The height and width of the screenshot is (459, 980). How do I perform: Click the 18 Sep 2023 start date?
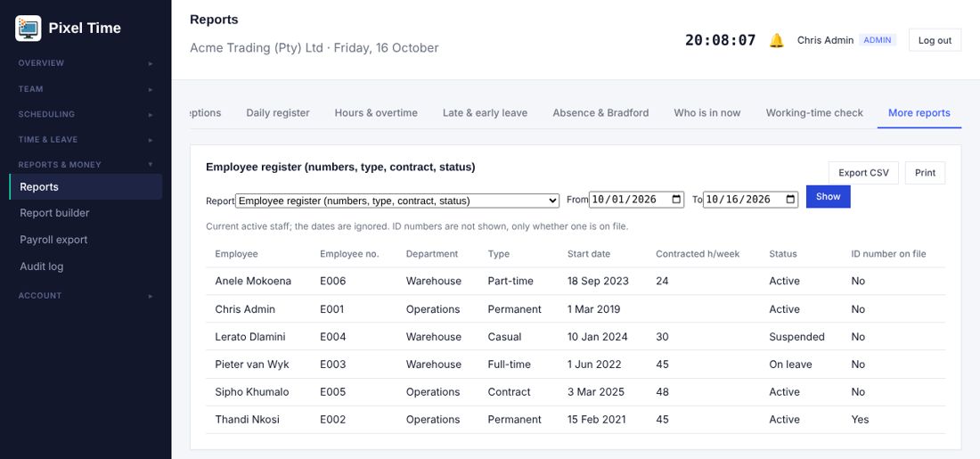click(x=598, y=282)
